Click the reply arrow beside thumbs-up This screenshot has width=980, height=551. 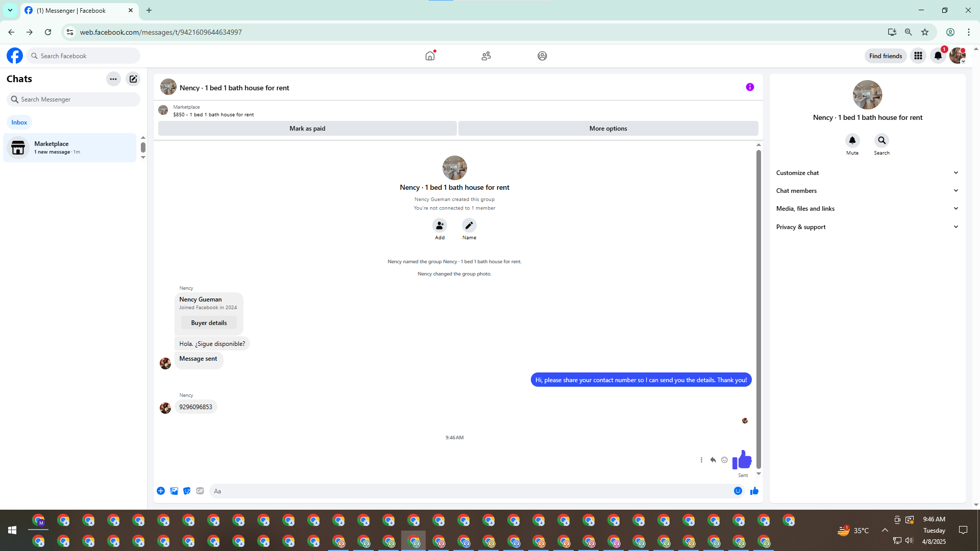click(713, 460)
